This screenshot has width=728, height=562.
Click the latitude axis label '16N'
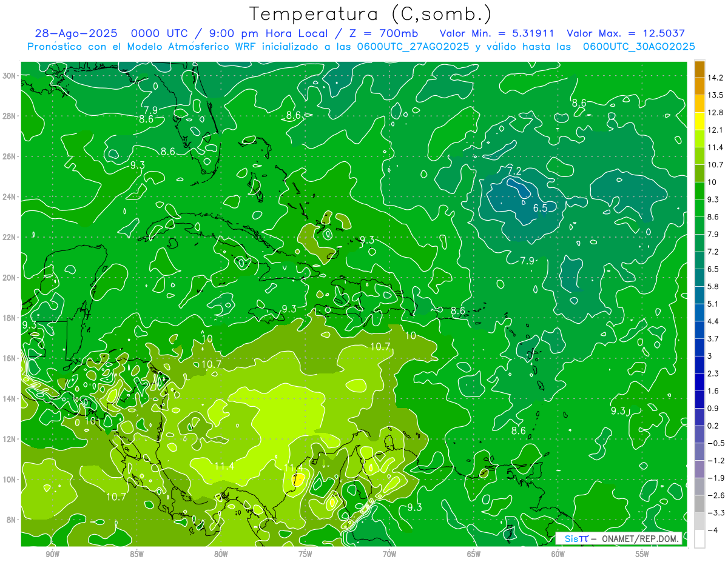[x=10, y=358]
